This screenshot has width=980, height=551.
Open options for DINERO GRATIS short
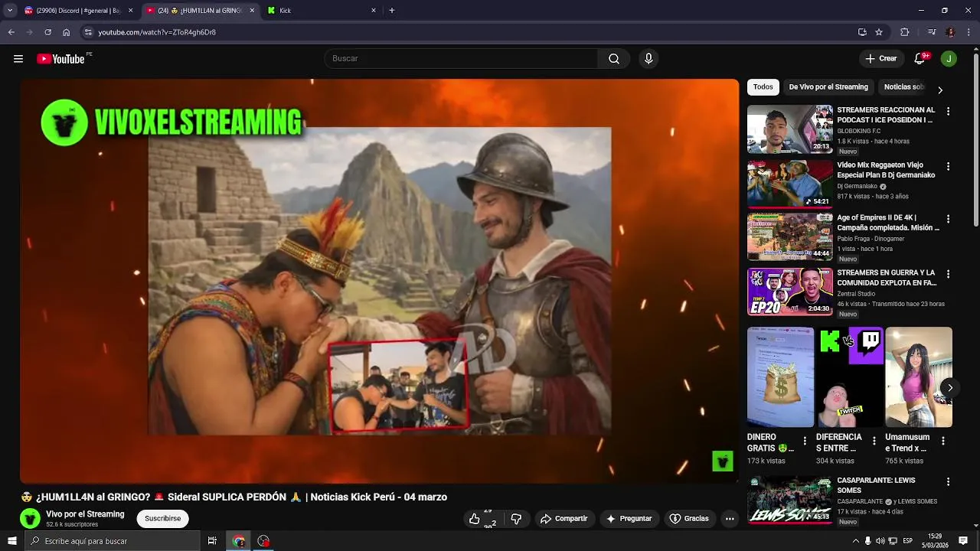pyautogui.click(x=805, y=442)
